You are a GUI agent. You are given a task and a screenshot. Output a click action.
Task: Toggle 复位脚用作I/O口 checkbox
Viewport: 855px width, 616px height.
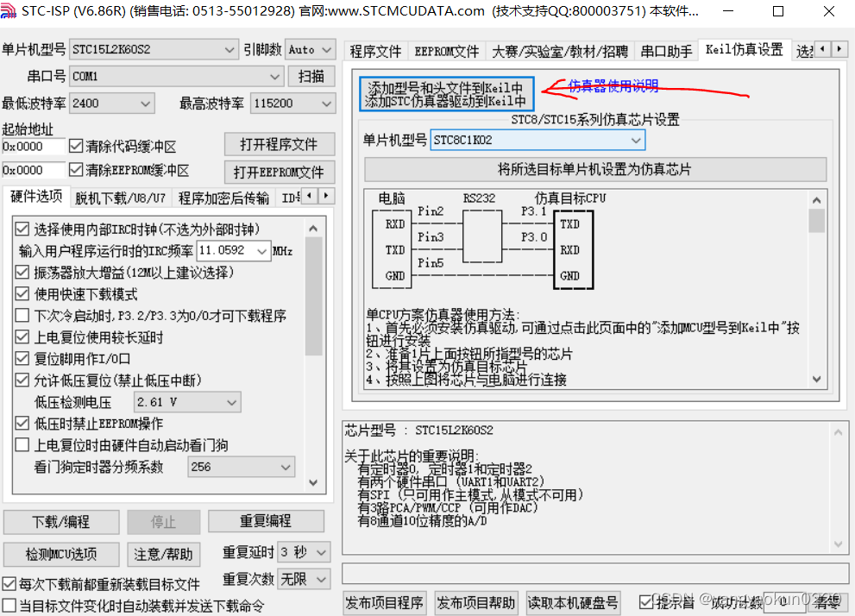[22, 358]
